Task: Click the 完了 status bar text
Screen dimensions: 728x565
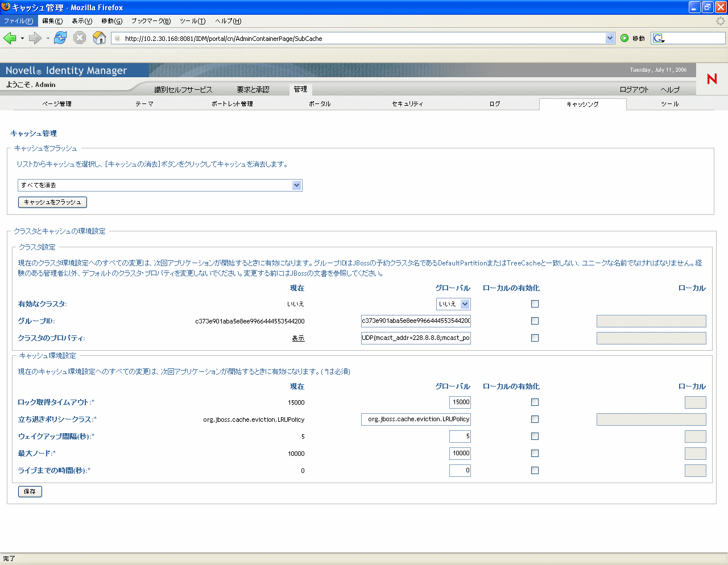Action: 9,559
